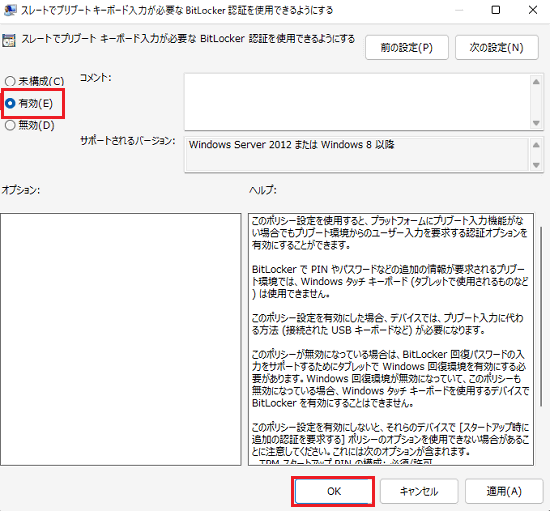Click the 前の設定(P) button
This screenshot has height=511, width=550.
[x=407, y=47]
